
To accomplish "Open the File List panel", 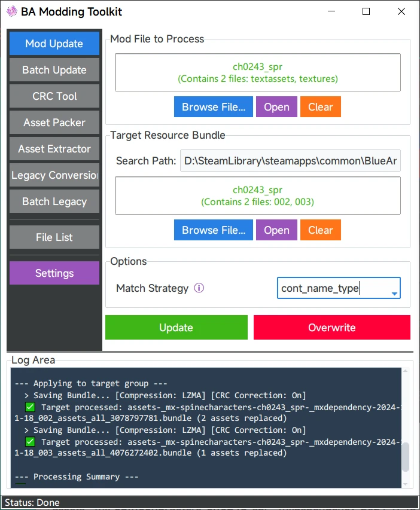I will [x=54, y=237].
